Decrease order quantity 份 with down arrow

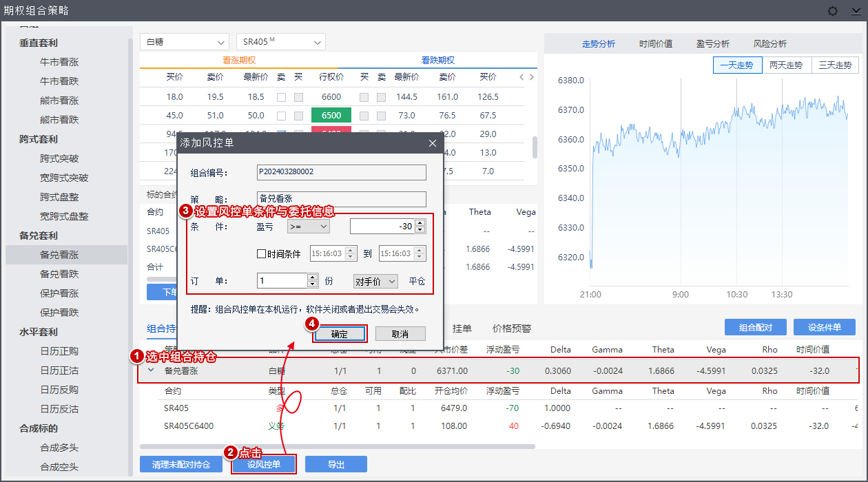(313, 284)
